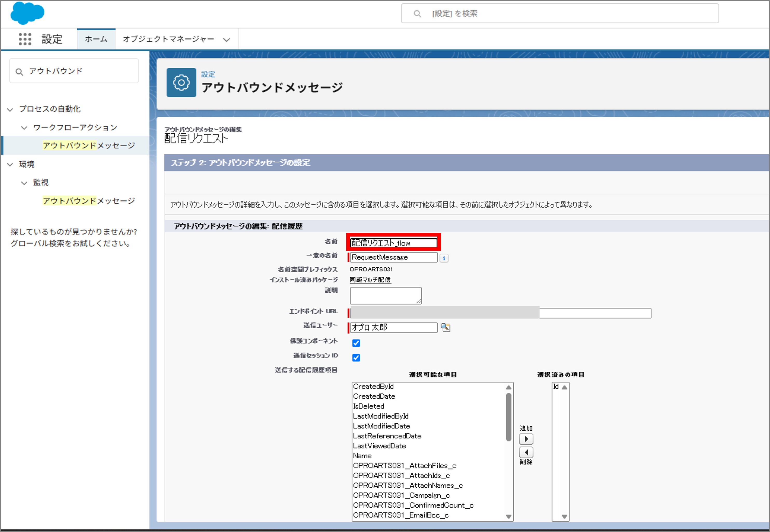Click the Salesforce cloud logo
This screenshot has width=770, height=532.
click(x=27, y=13)
